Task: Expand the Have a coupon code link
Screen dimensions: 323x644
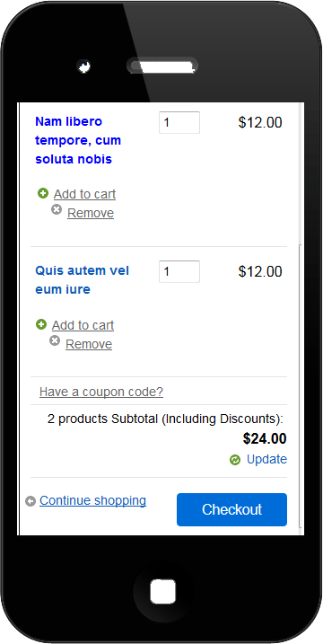Action: pyautogui.click(x=101, y=392)
